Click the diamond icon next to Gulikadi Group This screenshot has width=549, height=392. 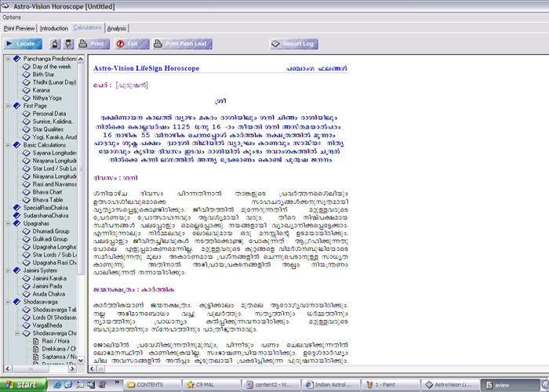pos(26,239)
